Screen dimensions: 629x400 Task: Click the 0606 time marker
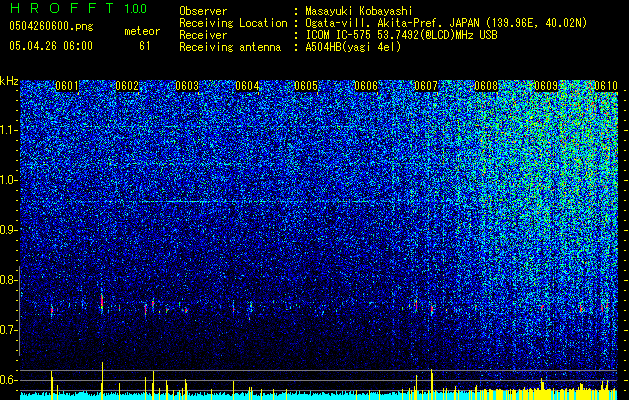point(366,86)
